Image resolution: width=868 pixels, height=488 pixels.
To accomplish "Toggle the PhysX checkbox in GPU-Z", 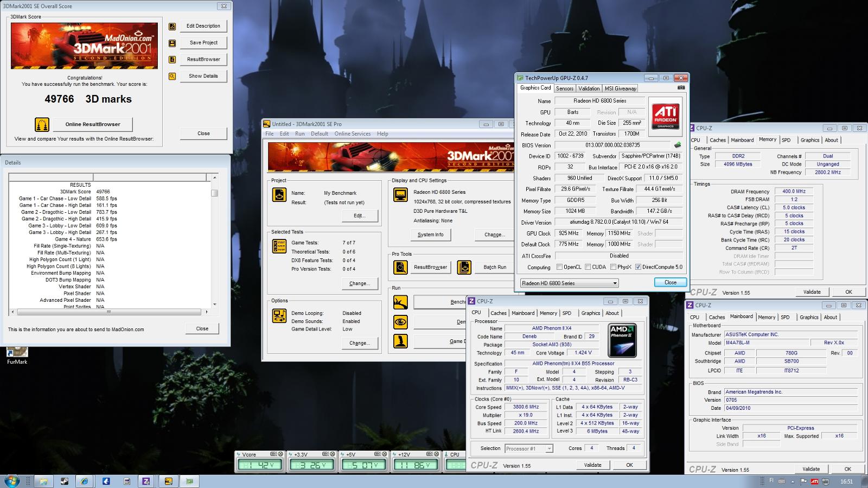I will click(x=613, y=267).
